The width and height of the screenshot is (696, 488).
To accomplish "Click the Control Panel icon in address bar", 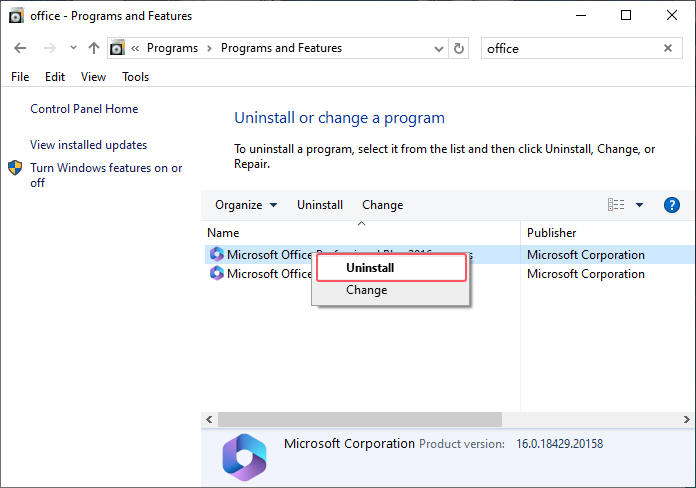I will (118, 48).
